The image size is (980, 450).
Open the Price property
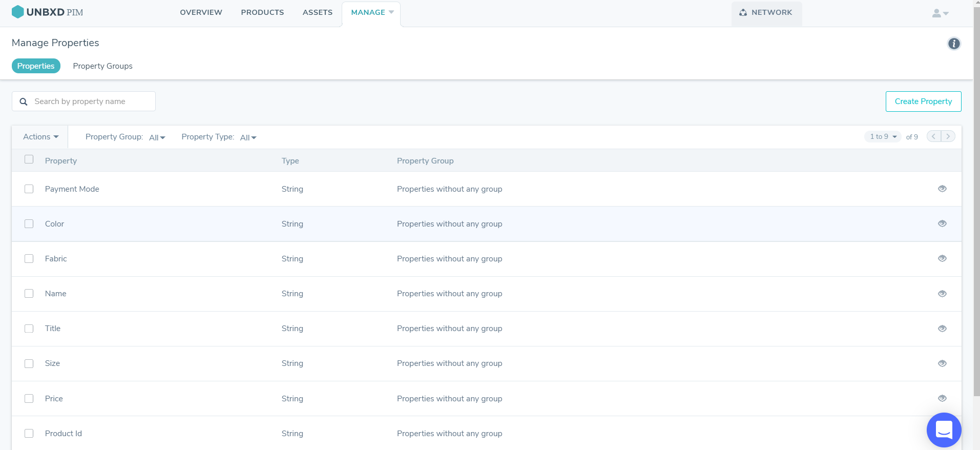pyautogui.click(x=54, y=399)
